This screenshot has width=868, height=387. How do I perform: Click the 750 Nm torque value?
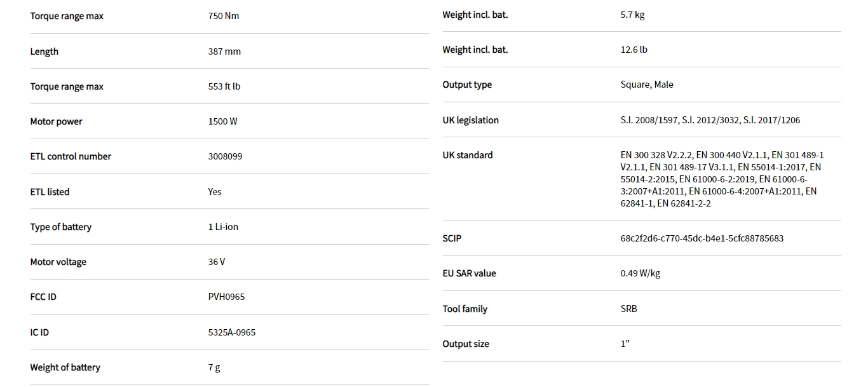[x=224, y=16]
